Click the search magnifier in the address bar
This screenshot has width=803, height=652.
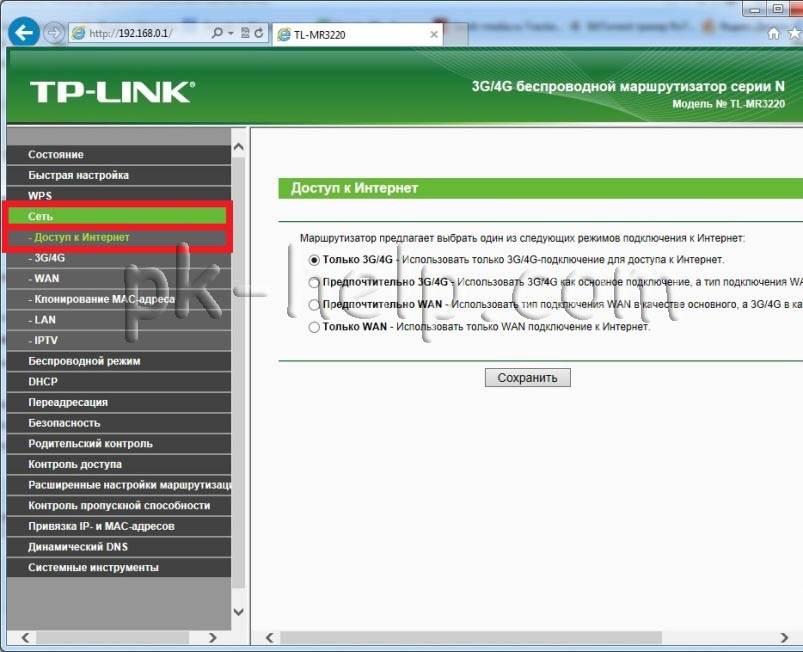click(217, 33)
